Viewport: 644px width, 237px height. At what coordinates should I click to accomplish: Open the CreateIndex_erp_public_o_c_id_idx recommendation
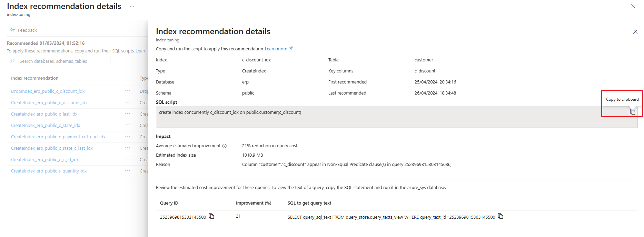[x=45, y=160]
